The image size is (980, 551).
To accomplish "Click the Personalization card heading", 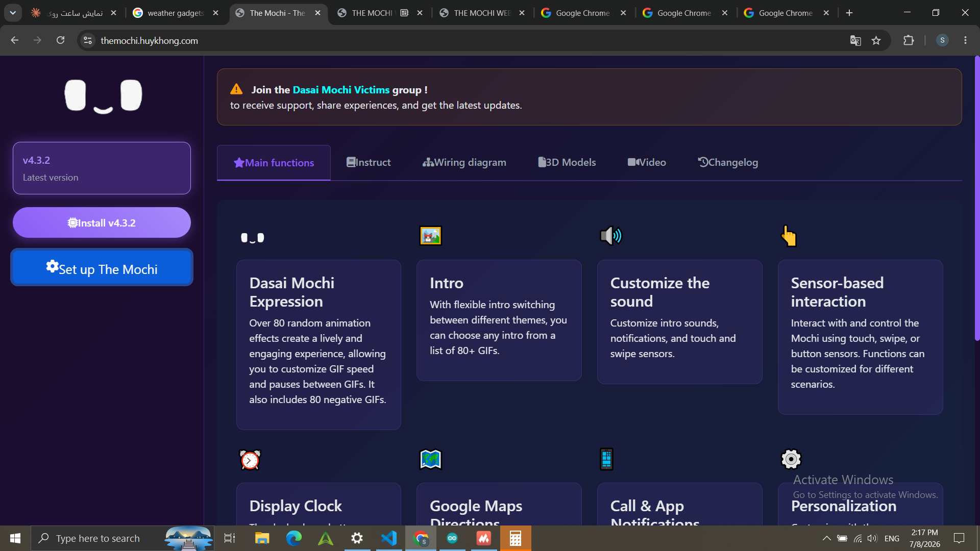I will [844, 506].
